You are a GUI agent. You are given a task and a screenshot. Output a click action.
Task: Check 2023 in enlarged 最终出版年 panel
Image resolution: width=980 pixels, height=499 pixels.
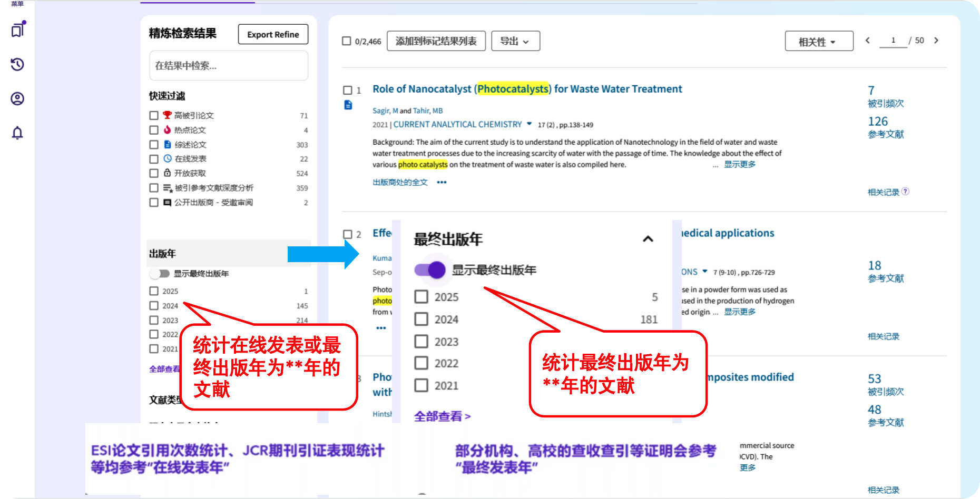[422, 342]
